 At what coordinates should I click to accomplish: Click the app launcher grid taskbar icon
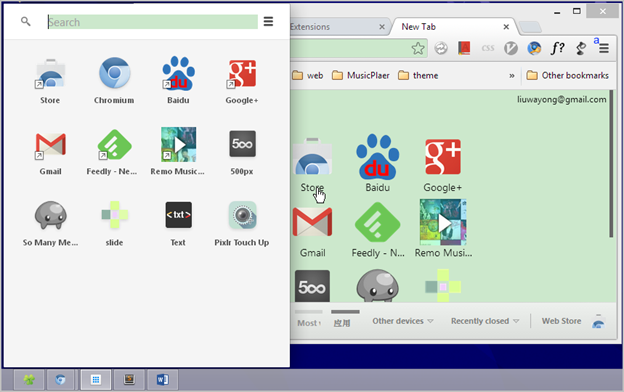click(x=96, y=380)
